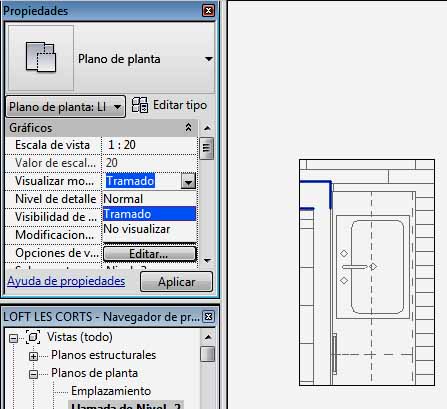Click the Modificacion... property label
This screenshot has height=409, width=447.
[54, 235]
